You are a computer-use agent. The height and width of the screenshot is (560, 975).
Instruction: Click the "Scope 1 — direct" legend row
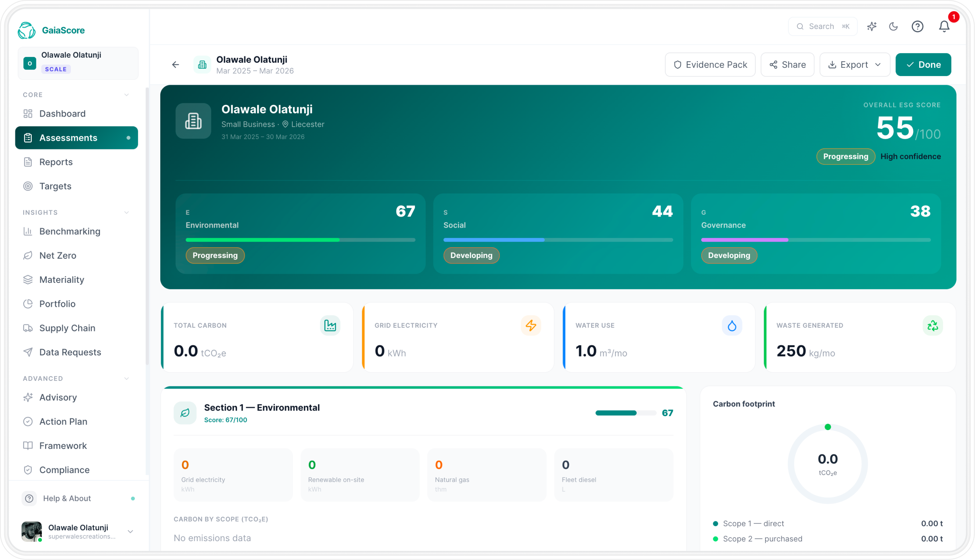(828, 523)
